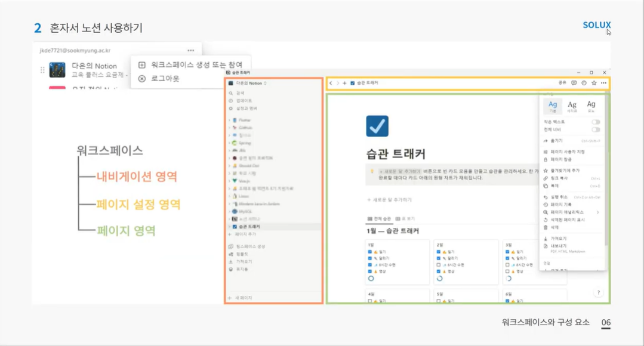Toggle the 전체 너비 full width switch
Viewport: 644px width, 346px height.
click(x=596, y=129)
